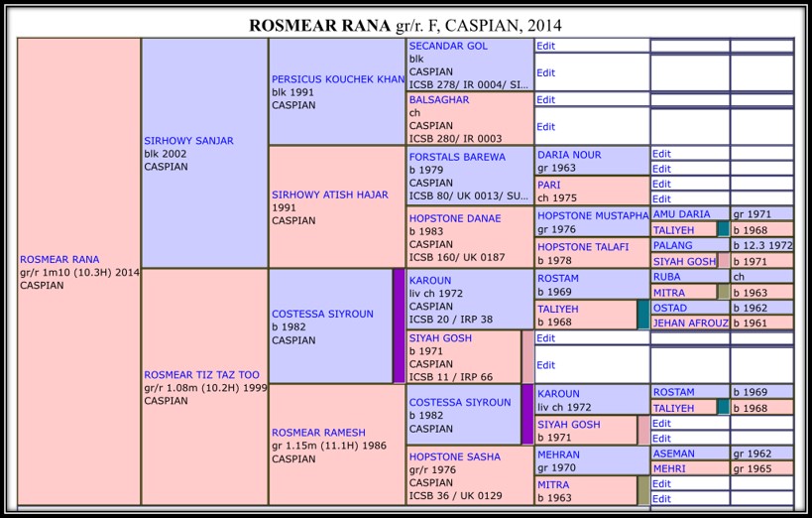
Task: Click the BALSAGHAR horse name
Action: [x=441, y=100]
